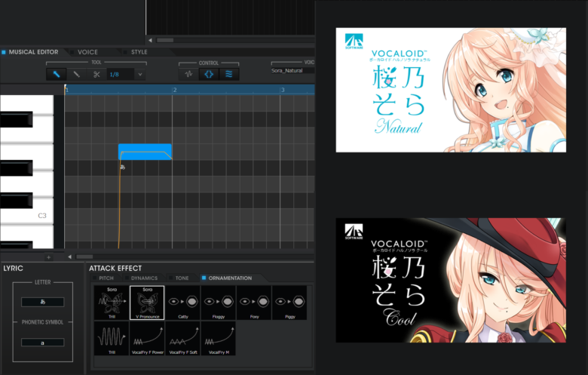The height and width of the screenshot is (375, 588).
Task: Click measure 2 on the timeline ruler
Action: (175, 90)
